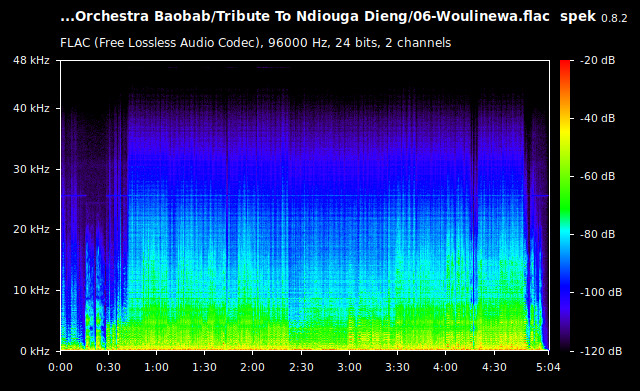Click the -40 dB legend label
This screenshot has height=391, width=640.
click(598, 118)
